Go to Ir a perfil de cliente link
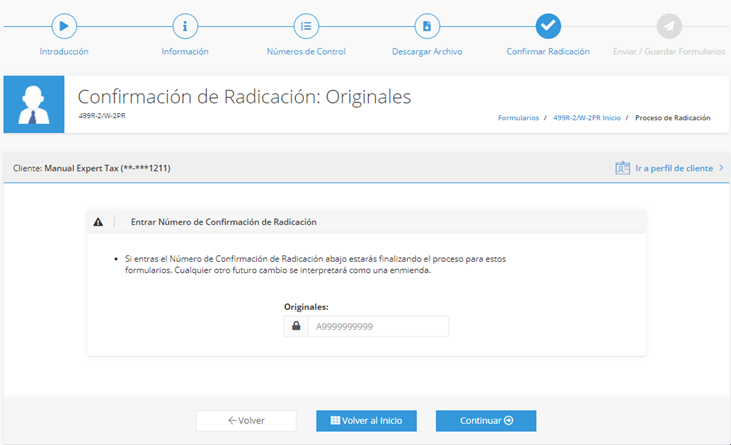 pos(674,168)
